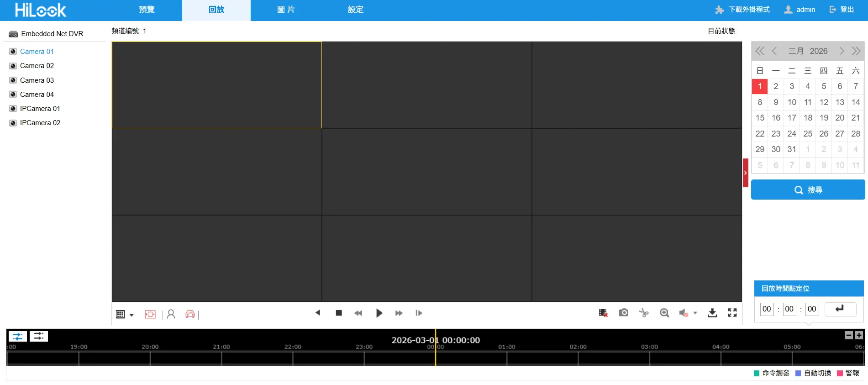Stop all playback icon
868x385 pixels.
click(x=603, y=313)
